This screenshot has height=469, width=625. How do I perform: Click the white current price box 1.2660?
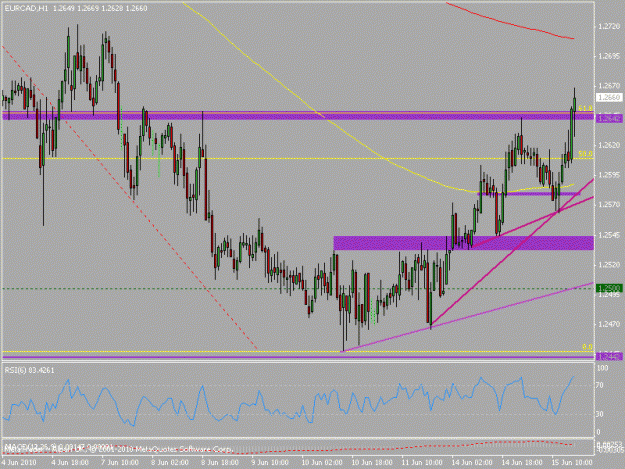(x=609, y=98)
